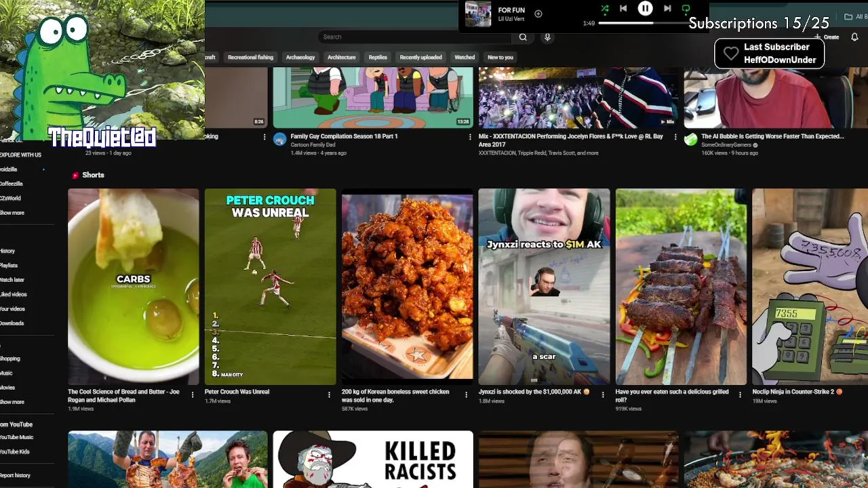Screen dimensions: 868x488
Task: Open options for delicious grilled roll short
Action: pos(740,394)
